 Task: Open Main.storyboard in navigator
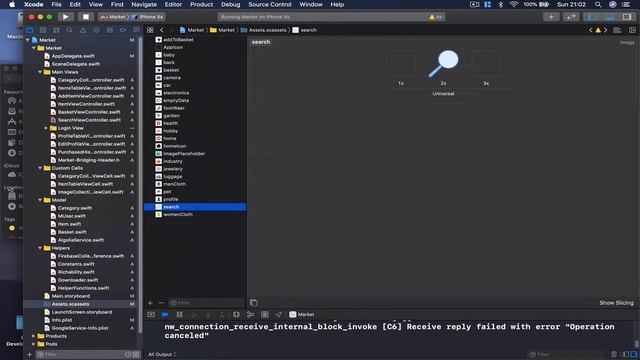tap(71, 296)
